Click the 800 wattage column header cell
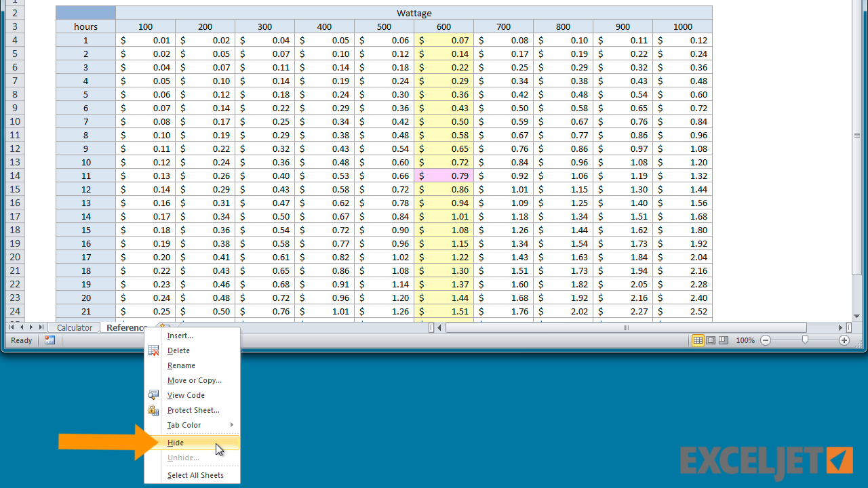868x488 pixels. click(563, 26)
